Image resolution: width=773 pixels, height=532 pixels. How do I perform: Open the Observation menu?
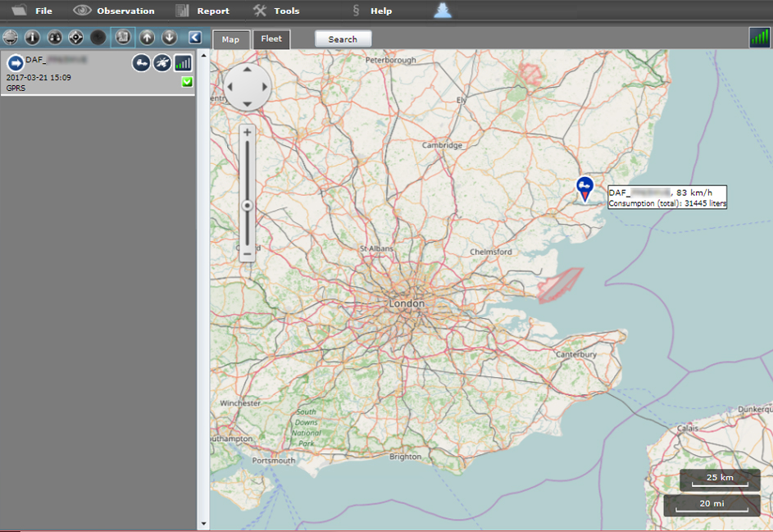115,11
